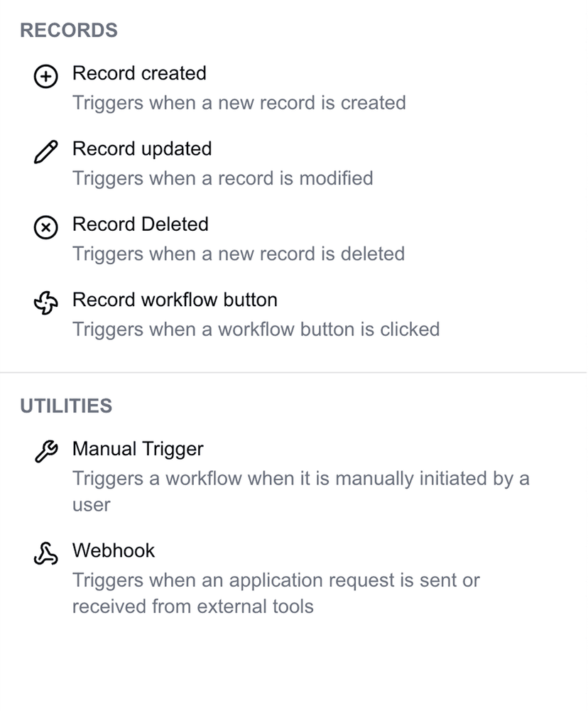Click the Record Deleted description text

pyautogui.click(x=239, y=254)
